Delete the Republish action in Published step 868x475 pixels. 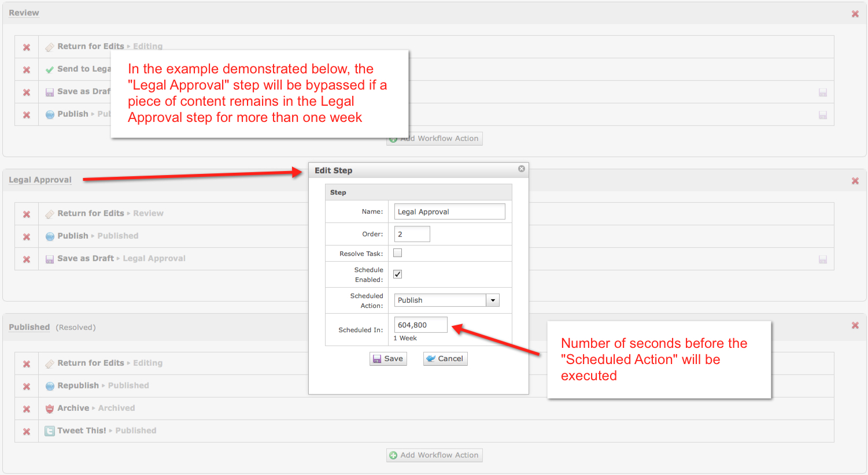pyautogui.click(x=27, y=387)
